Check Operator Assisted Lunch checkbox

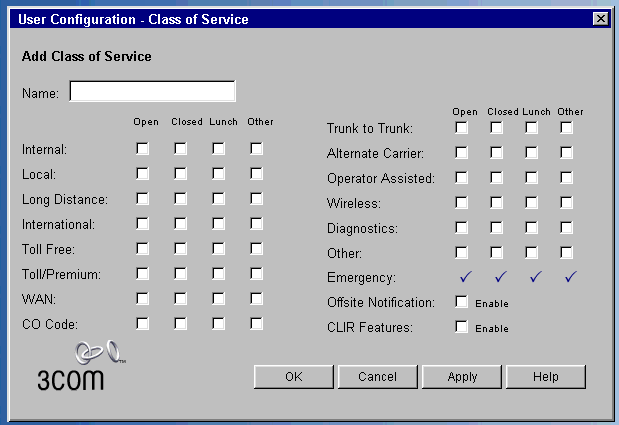click(532, 178)
